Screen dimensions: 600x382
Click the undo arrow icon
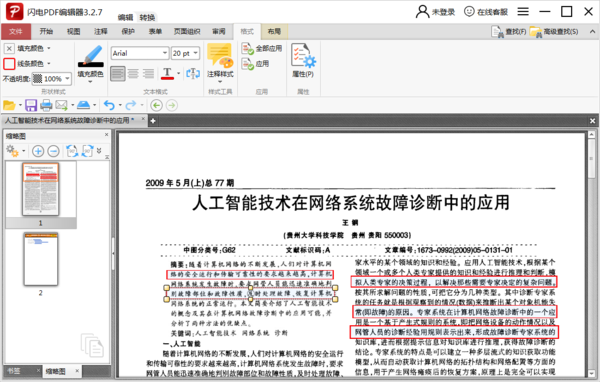[109, 105]
